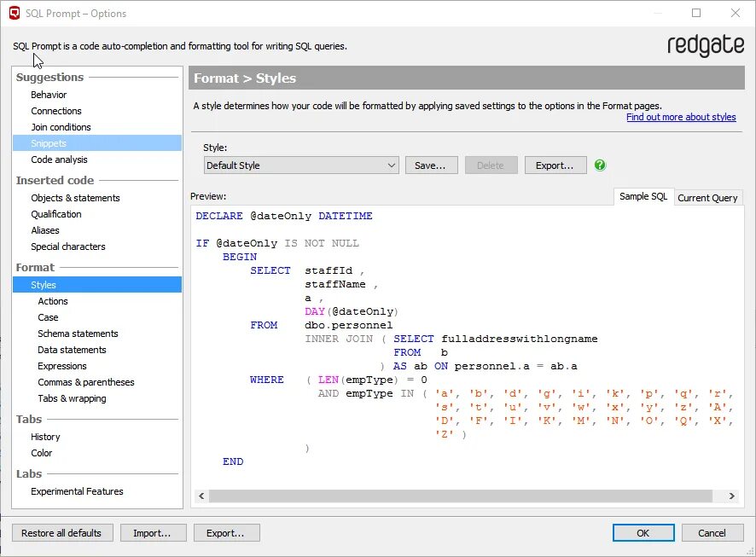The image size is (756, 557).
Task: Click the preview scrollbar right arrow
Action: (731, 496)
